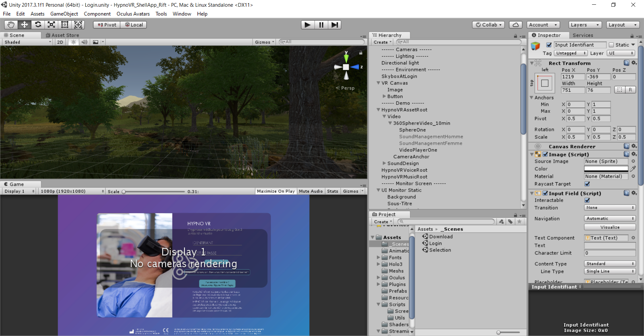644x336 pixels.
Task: Enable the Static checkbox
Action: 611,45
